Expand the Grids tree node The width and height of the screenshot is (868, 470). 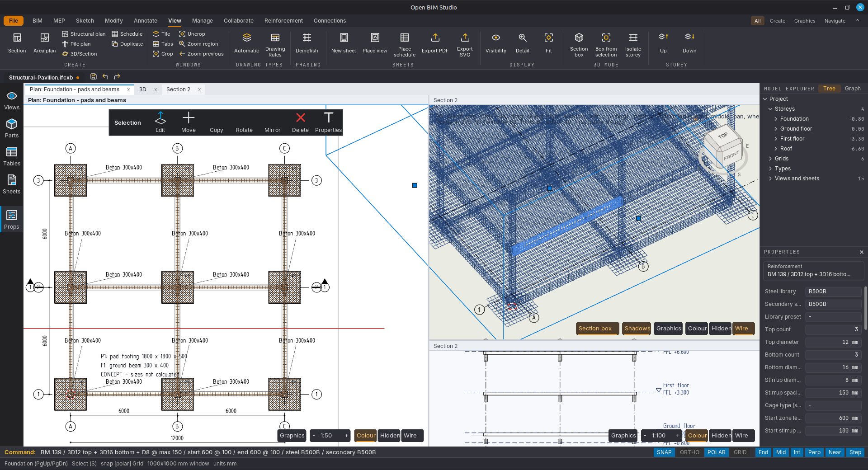pyautogui.click(x=770, y=159)
